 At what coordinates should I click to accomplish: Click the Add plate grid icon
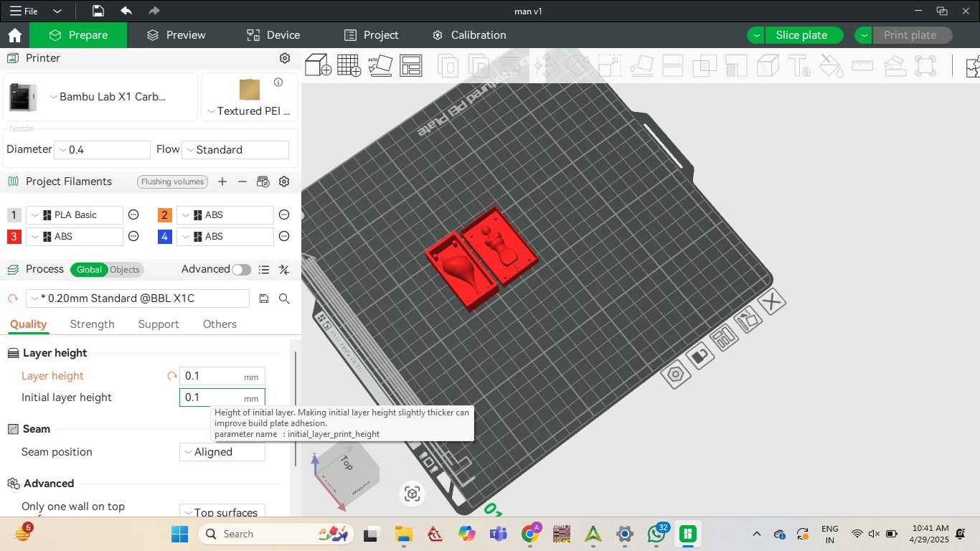pos(349,65)
